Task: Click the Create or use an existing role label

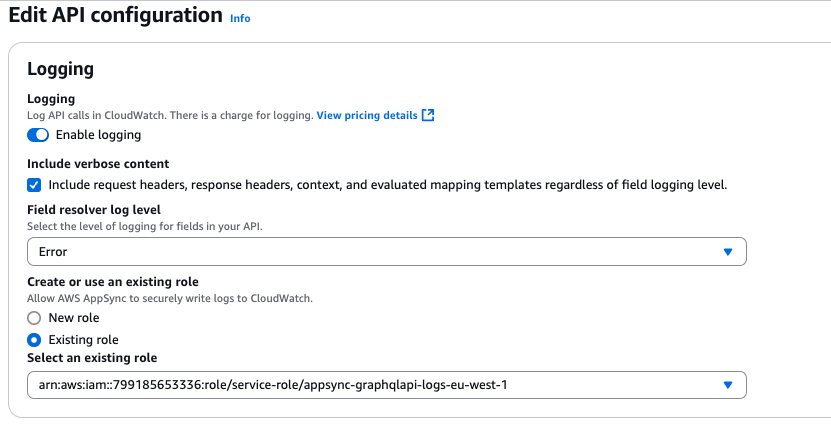Action: point(112,282)
